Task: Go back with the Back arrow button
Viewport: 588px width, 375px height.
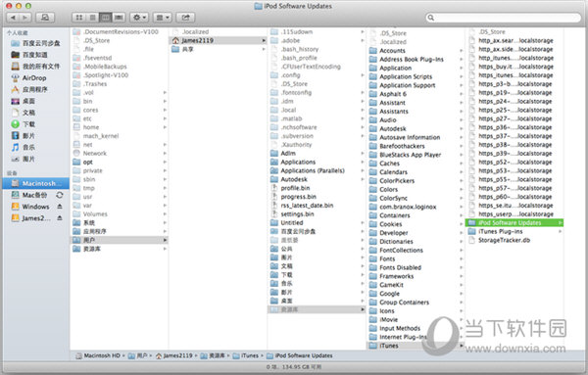Action: click(13, 18)
